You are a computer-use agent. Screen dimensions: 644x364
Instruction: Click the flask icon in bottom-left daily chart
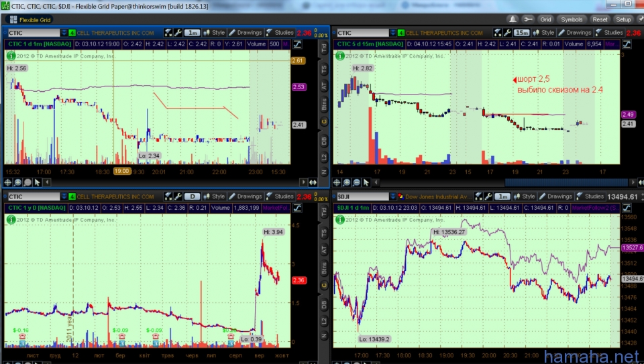[168, 196]
